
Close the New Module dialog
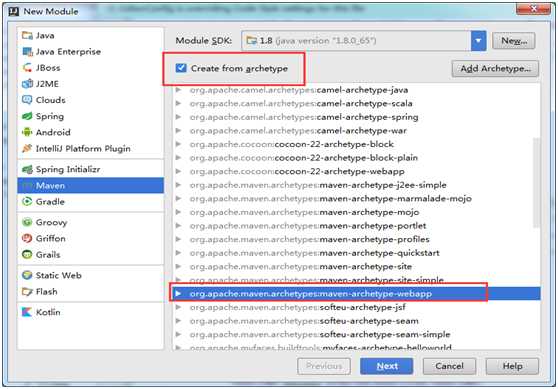(533, 9)
